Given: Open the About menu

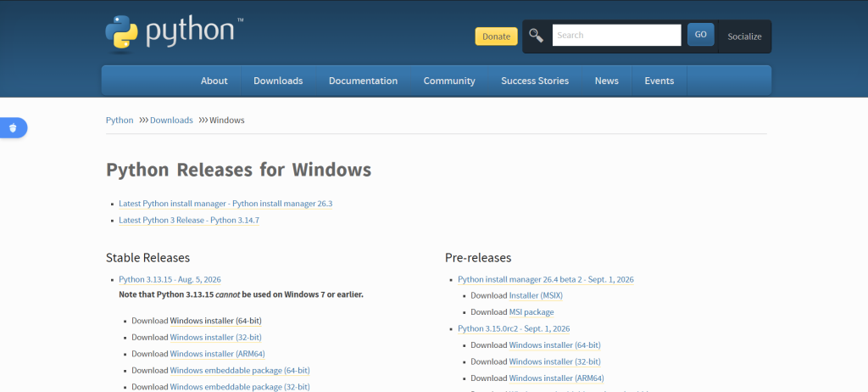Looking at the screenshot, I should pos(214,81).
